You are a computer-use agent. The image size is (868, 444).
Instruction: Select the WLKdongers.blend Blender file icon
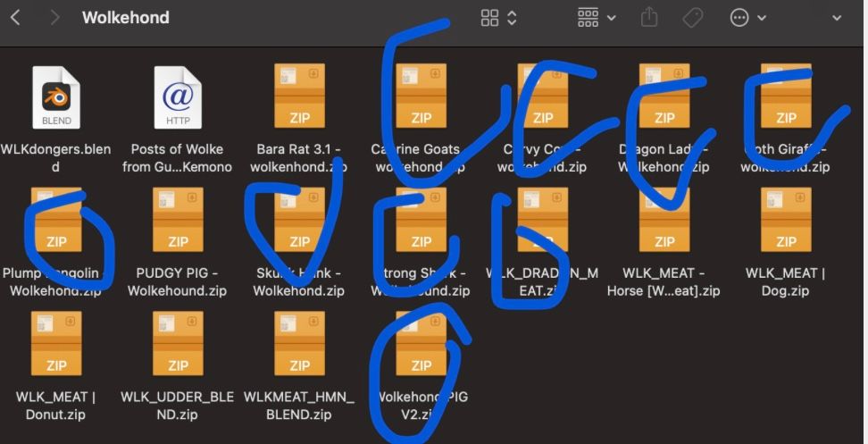coord(56,97)
